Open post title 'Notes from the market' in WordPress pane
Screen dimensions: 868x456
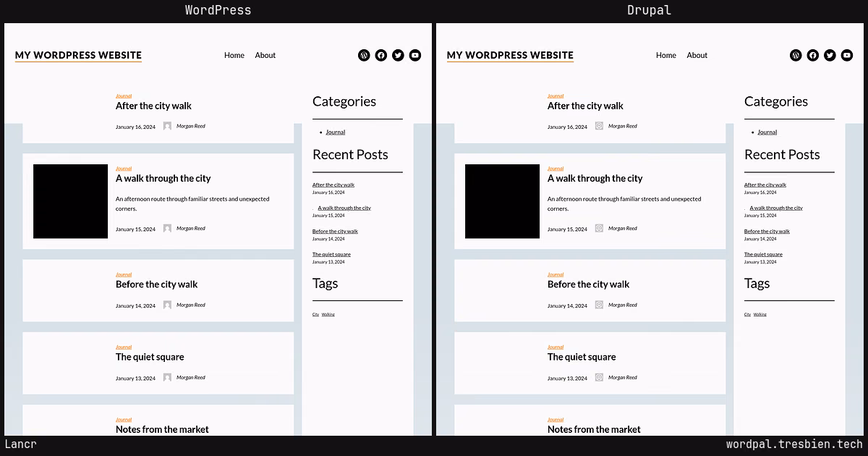click(x=162, y=429)
